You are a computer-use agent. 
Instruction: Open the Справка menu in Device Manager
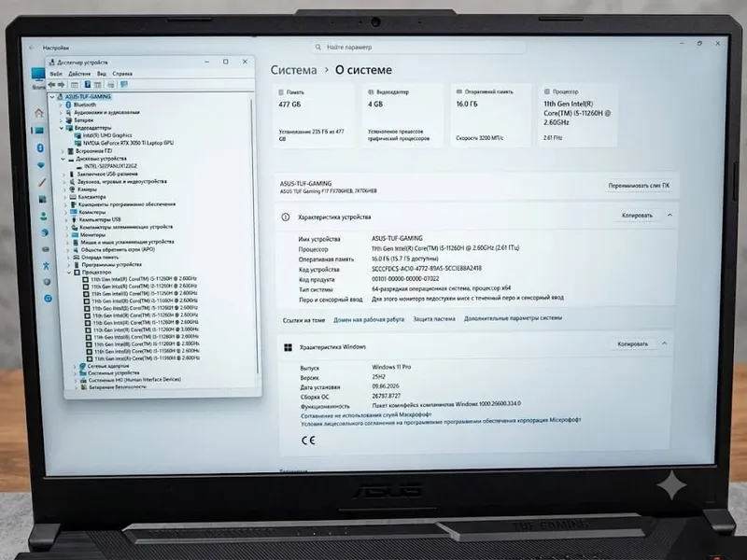pyautogui.click(x=122, y=74)
